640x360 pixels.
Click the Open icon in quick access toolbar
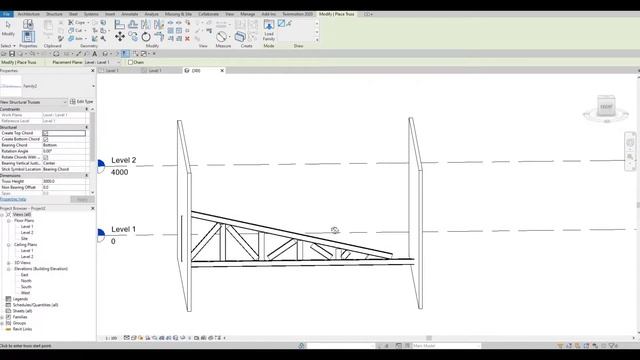coord(4,54)
